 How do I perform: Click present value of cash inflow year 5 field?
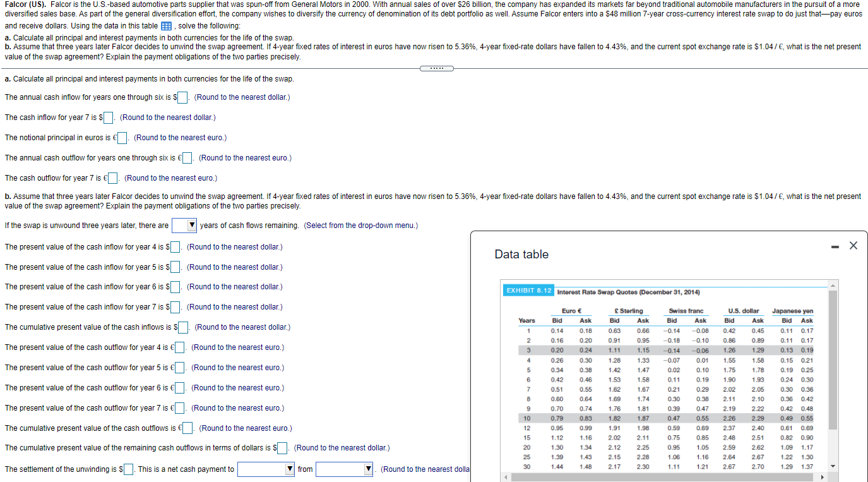tap(175, 267)
